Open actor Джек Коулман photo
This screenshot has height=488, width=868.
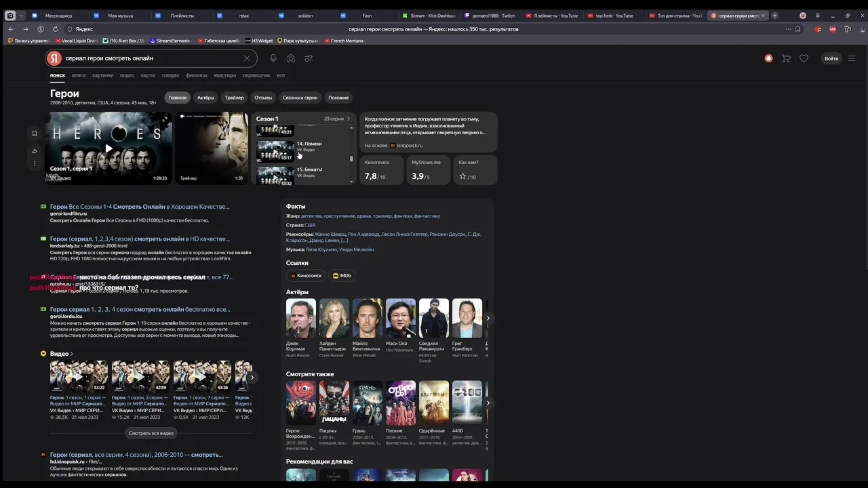pyautogui.click(x=301, y=318)
